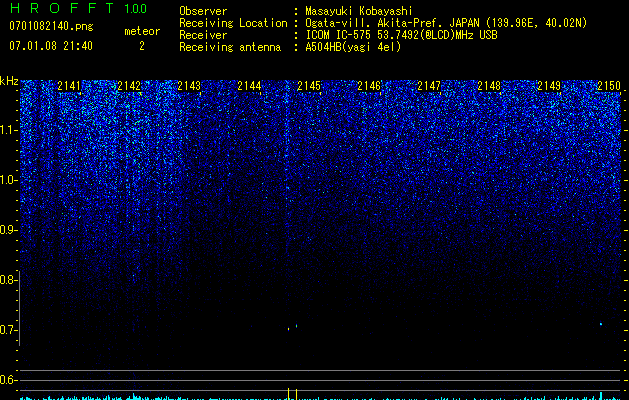Click the 0.7 frequency axis label
629x400 pixels.
(7, 330)
